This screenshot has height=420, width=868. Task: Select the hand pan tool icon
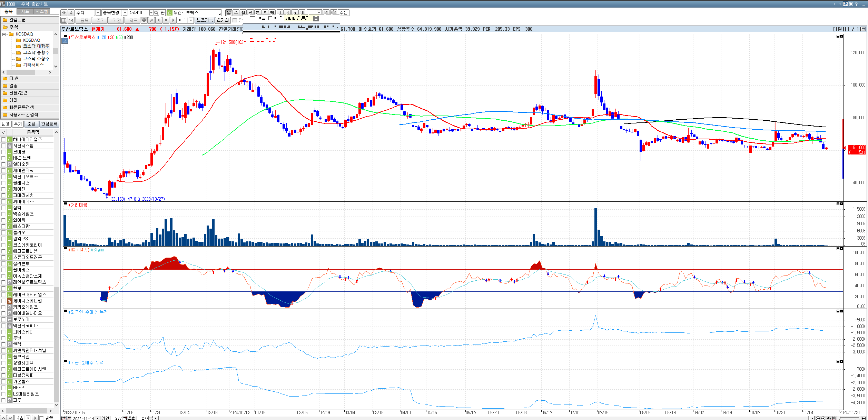[x=829, y=418]
